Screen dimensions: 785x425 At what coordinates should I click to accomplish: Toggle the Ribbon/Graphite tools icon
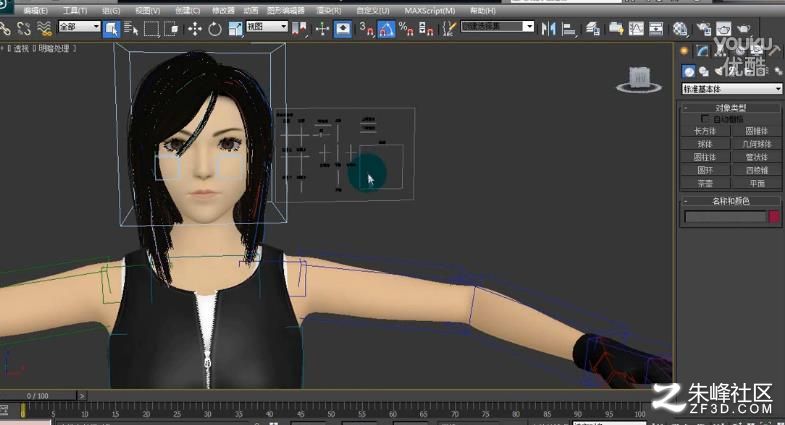616,29
